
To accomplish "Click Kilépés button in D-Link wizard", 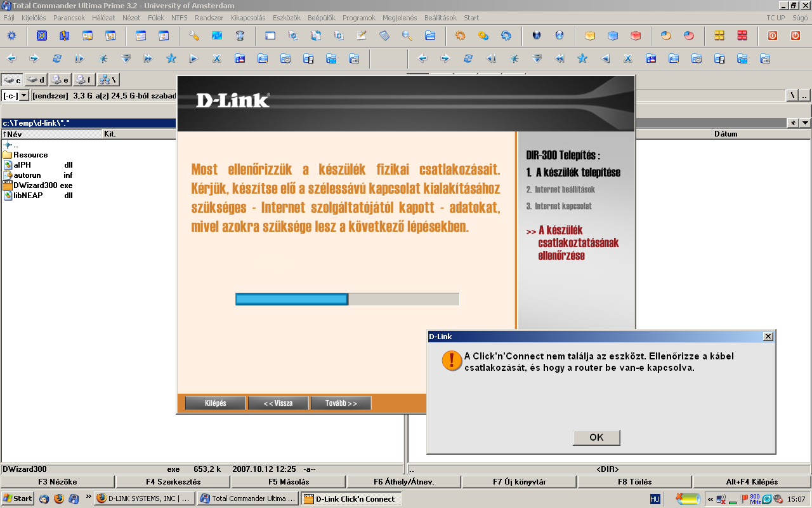I will coord(215,403).
